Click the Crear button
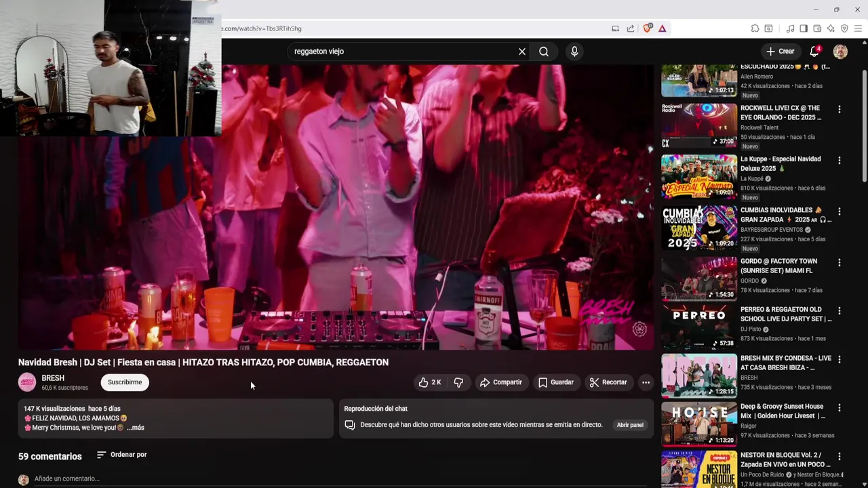 pyautogui.click(x=780, y=52)
